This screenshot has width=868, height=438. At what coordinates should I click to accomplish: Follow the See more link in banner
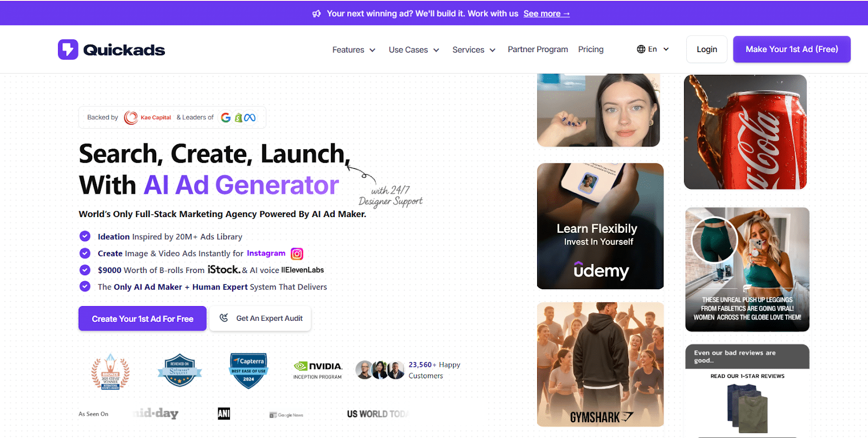[546, 14]
